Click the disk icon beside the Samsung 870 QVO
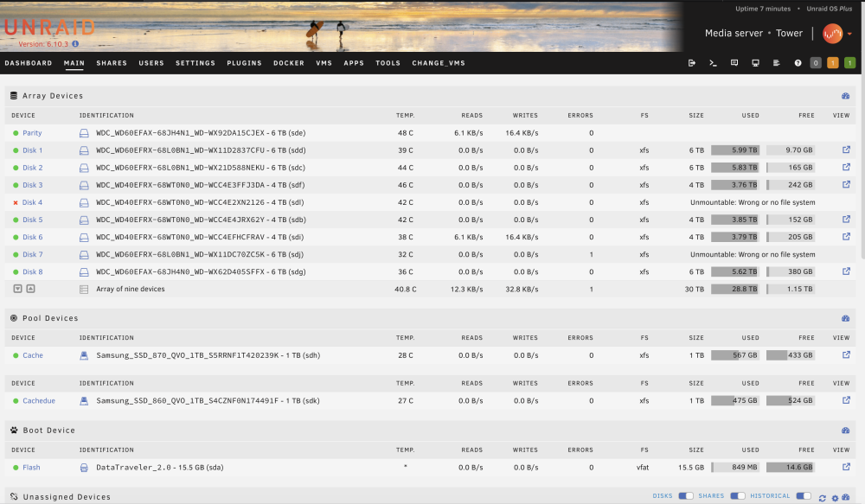 (x=84, y=355)
